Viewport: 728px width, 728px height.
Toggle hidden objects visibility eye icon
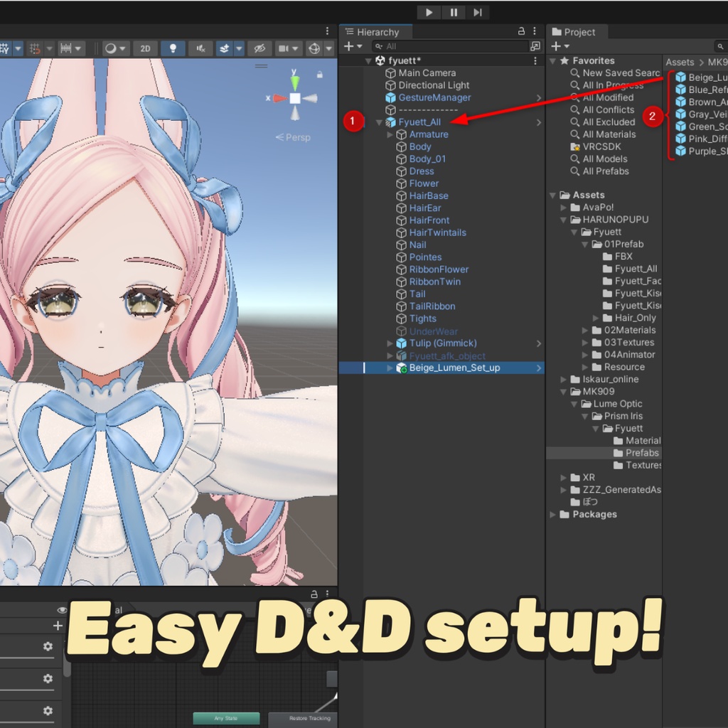coord(259,48)
